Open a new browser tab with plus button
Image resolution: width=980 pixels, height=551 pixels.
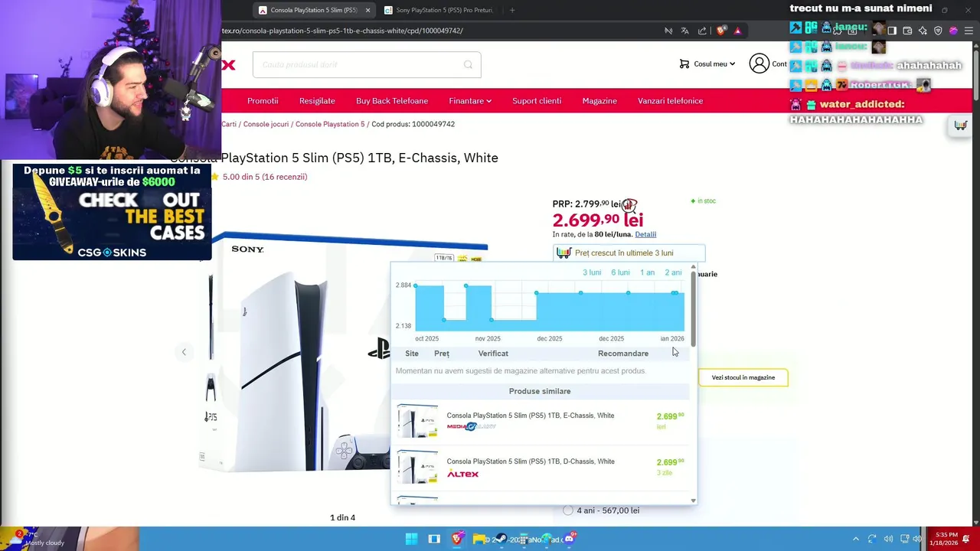coord(511,10)
